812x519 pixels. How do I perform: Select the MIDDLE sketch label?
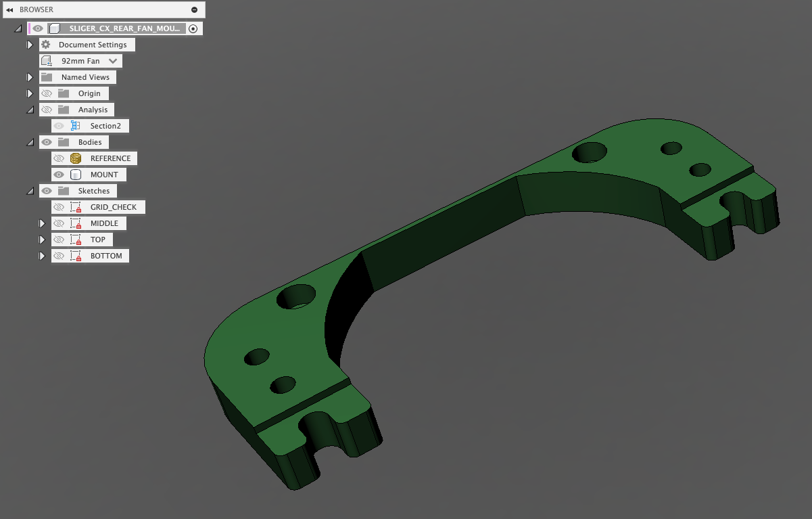[104, 223]
